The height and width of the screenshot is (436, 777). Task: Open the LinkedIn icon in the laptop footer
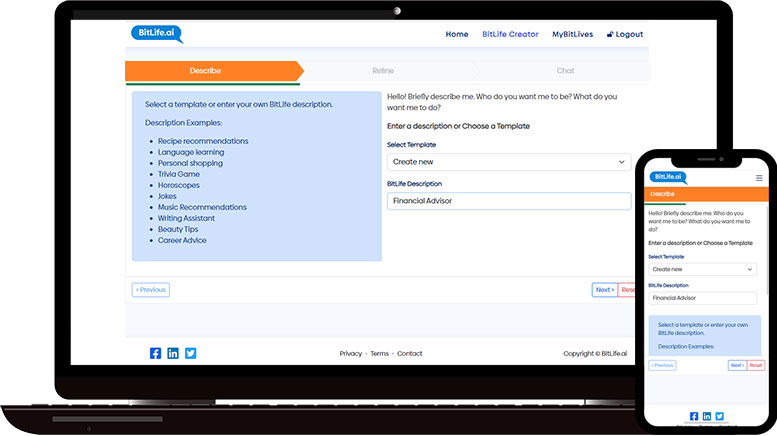[x=173, y=353]
